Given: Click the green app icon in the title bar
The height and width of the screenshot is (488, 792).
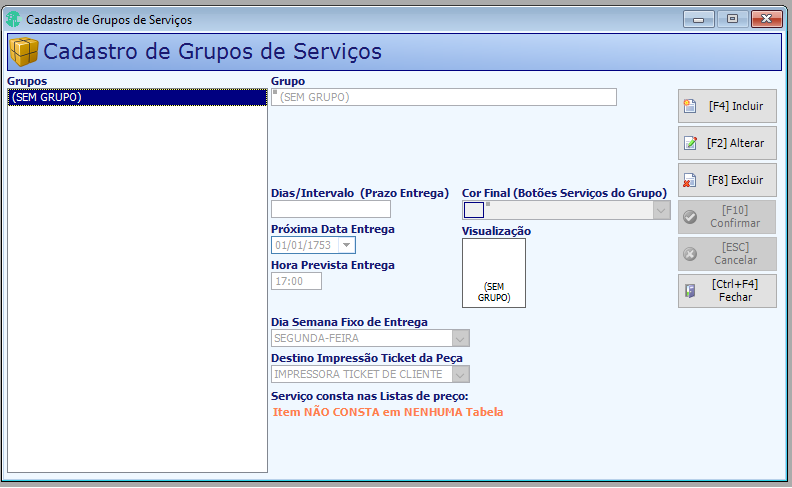Looking at the screenshot, I should (13, 19).
